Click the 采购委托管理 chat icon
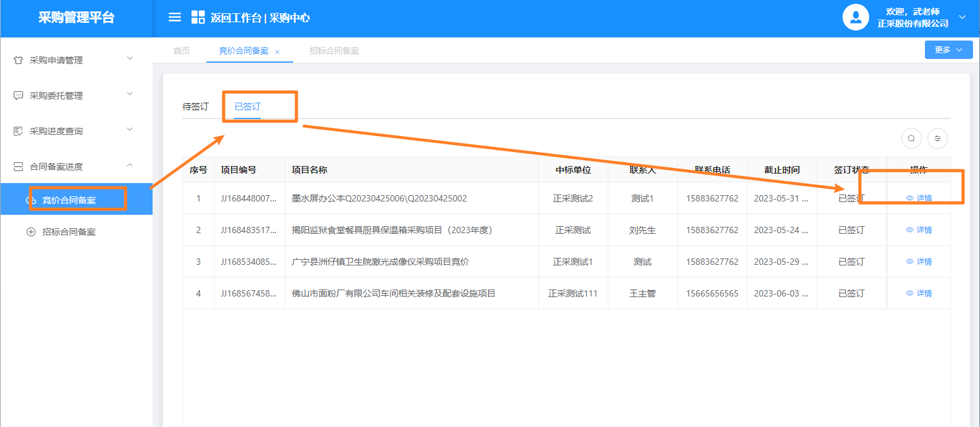 point(18,96)
